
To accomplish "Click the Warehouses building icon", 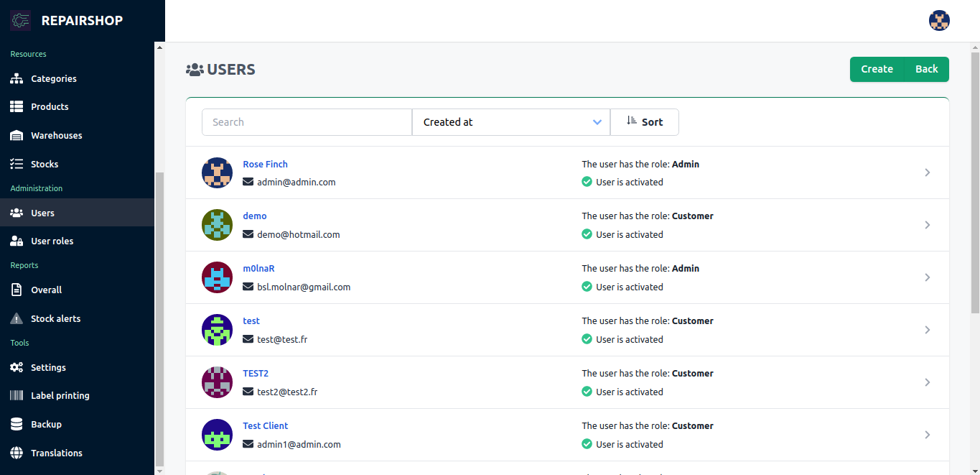I will [x=17, y=136].
